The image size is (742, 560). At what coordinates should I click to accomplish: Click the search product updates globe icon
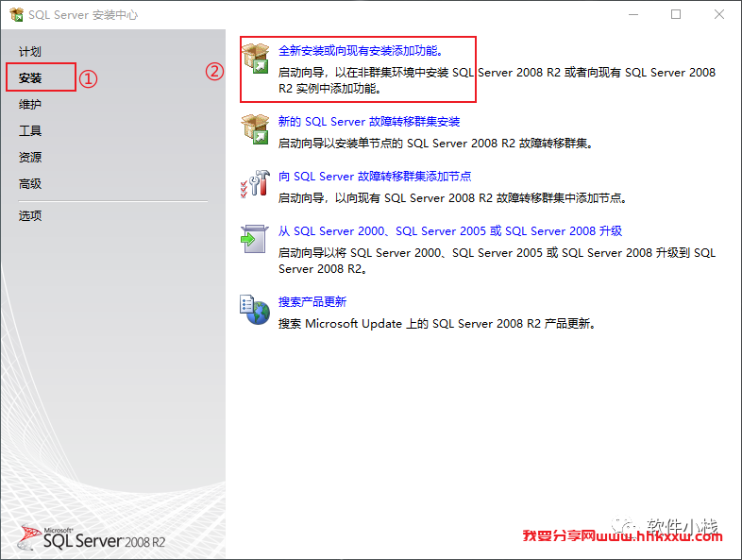255,310
